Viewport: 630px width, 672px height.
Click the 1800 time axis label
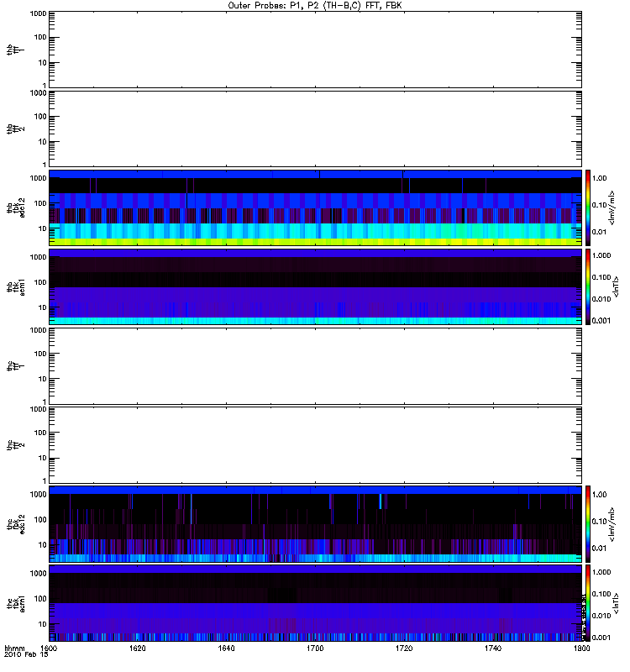(x=581, y=648)
